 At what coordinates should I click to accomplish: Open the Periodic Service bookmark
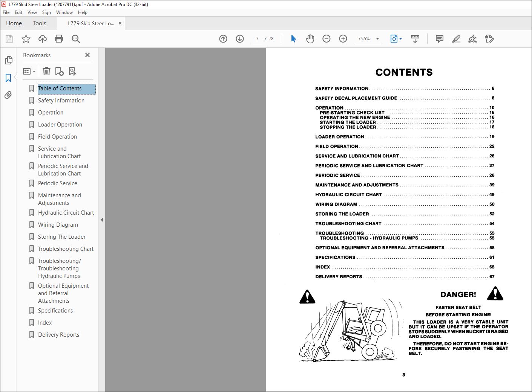point(57,183)
